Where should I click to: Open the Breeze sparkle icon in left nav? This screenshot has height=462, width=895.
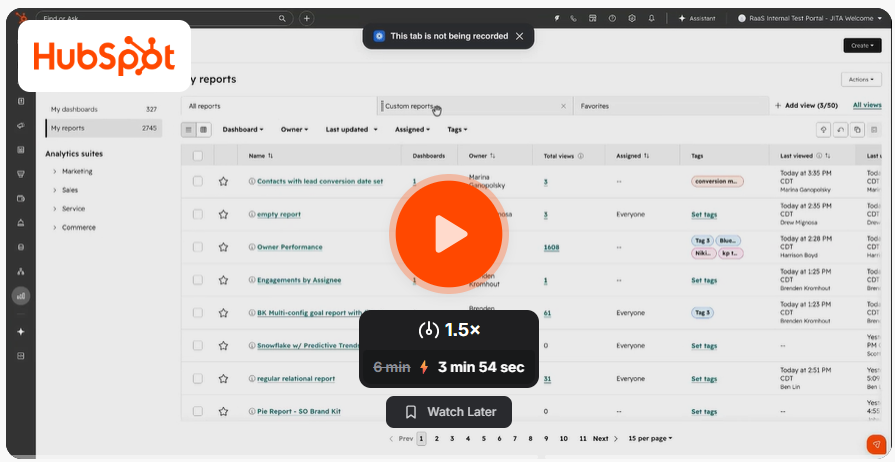click(x=21, y=331)
